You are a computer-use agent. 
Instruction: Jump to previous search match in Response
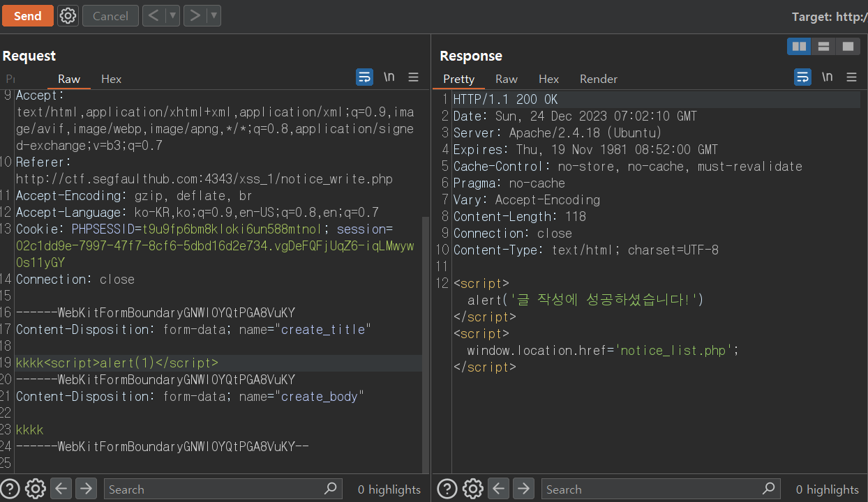498,489
